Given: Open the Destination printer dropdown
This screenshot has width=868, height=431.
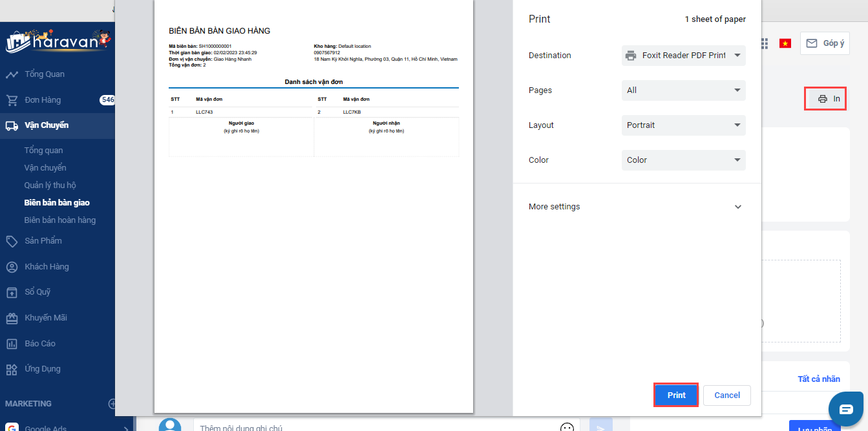Looking at the screenshot, I should pyautogui.click(x=684, y=56).
